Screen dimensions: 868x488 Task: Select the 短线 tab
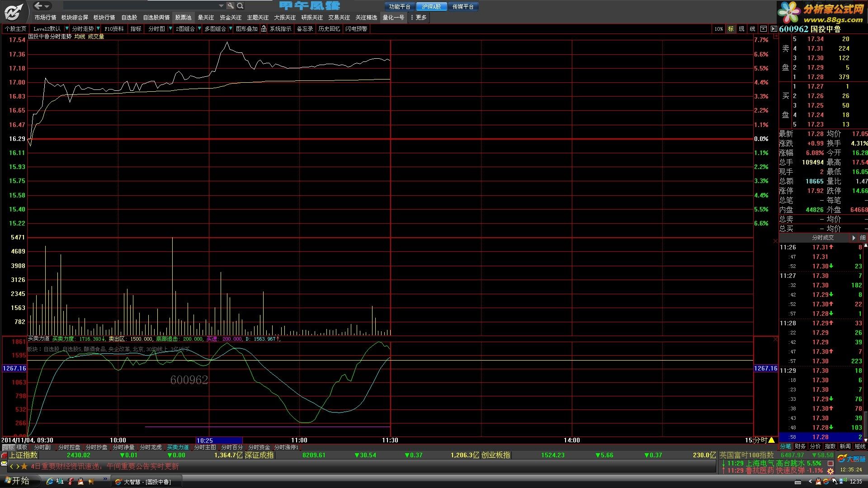point(860,446)
